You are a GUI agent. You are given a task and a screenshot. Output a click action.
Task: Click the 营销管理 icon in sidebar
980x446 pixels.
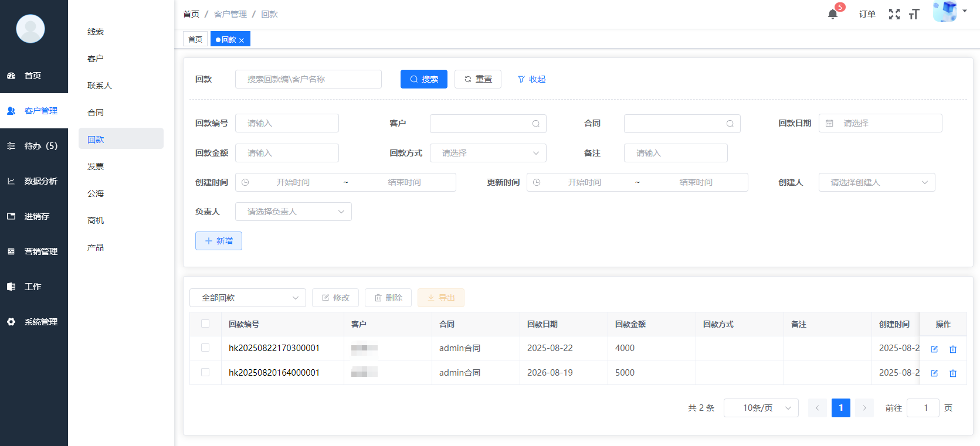[11, 251]
